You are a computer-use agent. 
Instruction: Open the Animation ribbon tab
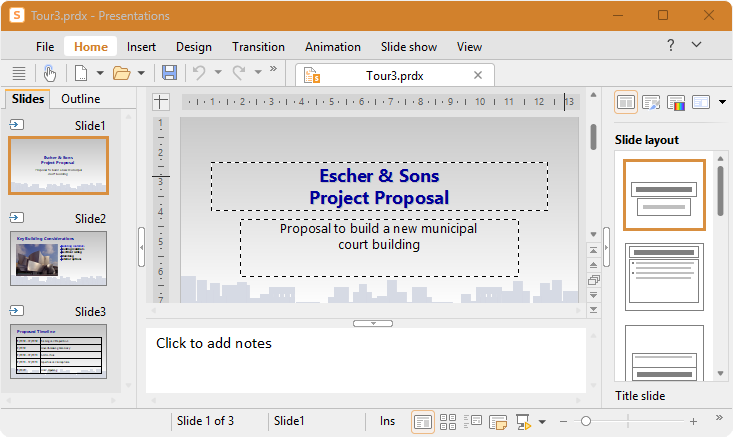pyautogui.click(x=333, y=47)
